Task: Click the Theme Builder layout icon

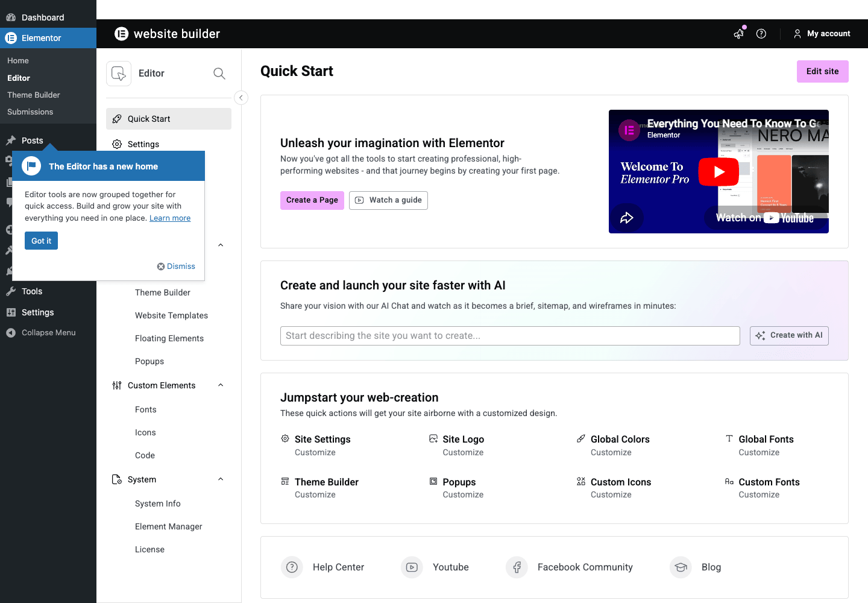Action: click(285, 481)
